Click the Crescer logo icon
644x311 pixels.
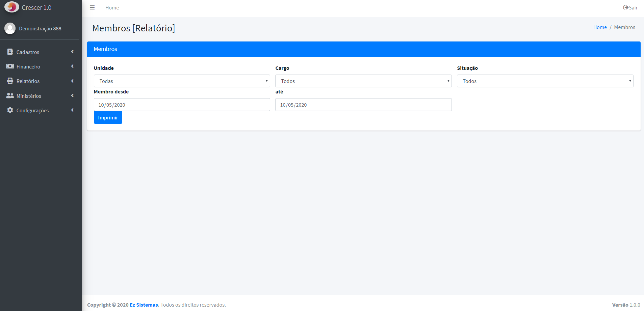tap(12, 7)
